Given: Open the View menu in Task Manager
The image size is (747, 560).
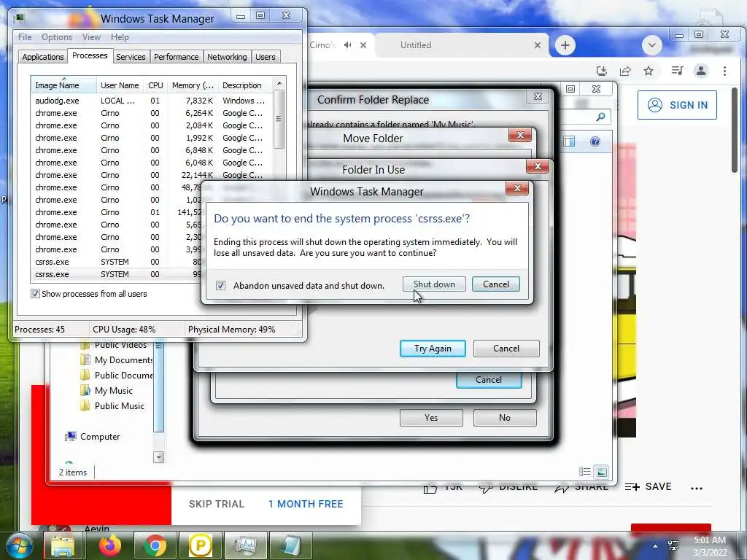Looking at the screenshot, I should [x=91, y=37].
